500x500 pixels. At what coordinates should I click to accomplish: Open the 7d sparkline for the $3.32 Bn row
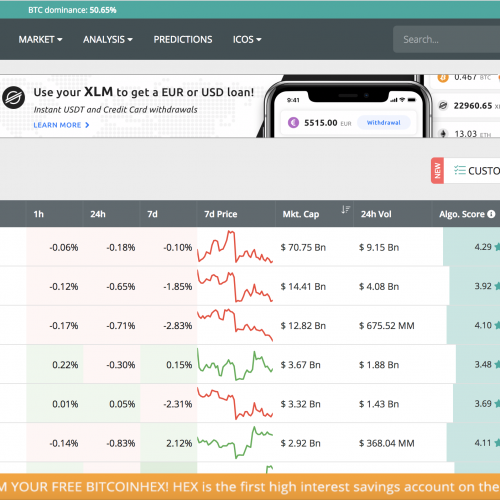[x=235, y=403]
